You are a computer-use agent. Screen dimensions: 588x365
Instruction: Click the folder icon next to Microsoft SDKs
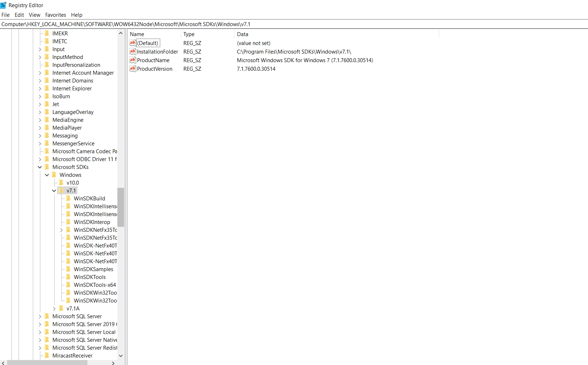[47, 167]
